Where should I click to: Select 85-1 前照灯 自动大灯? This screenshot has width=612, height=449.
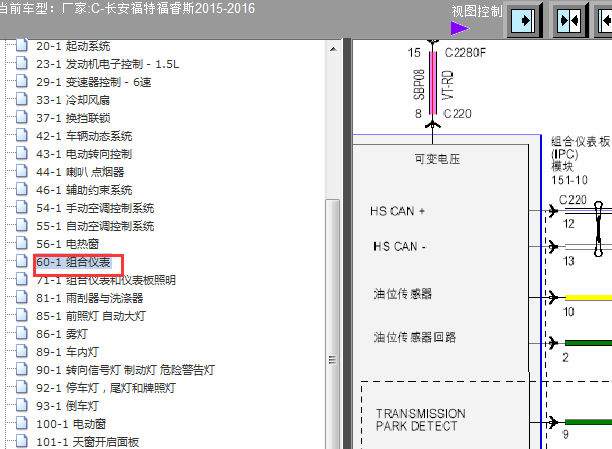point(91,316)
